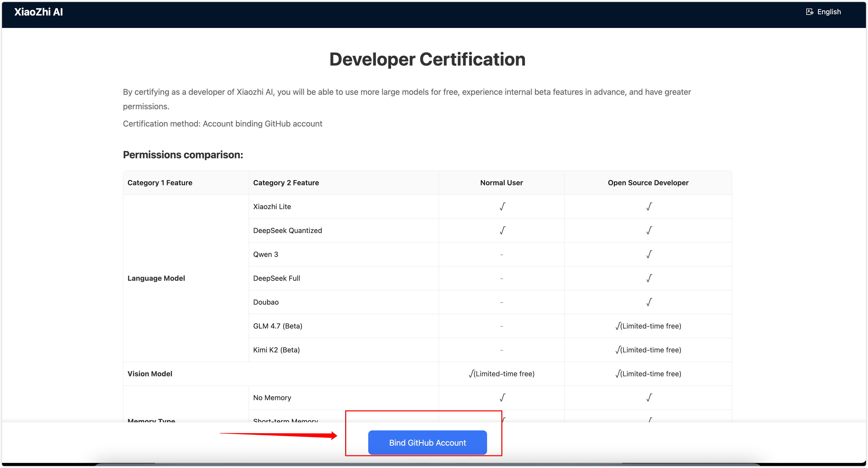Click the Open Source Developer column header
The image size is (868, 468).
pyautogui.click(x=648, y=183)
